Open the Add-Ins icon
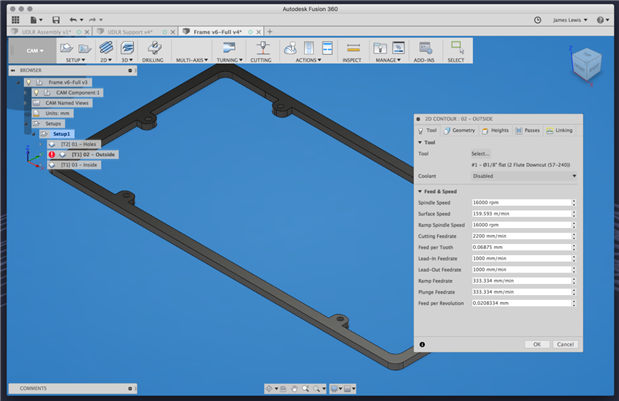Image resolution: width=619 pixels, height=401 pixels. [426, 48]
